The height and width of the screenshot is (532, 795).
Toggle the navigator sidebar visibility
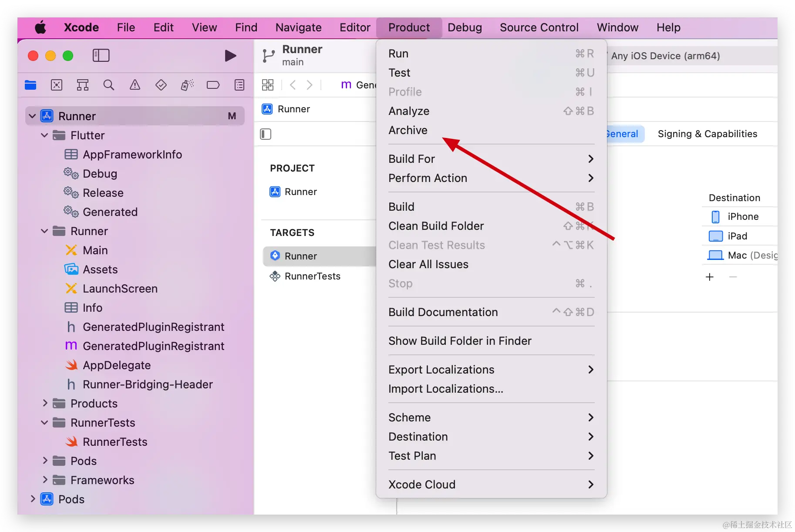pos(101,55)
